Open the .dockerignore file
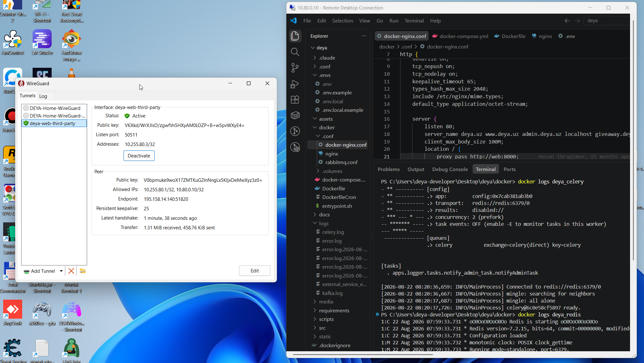 coord(335,345)
